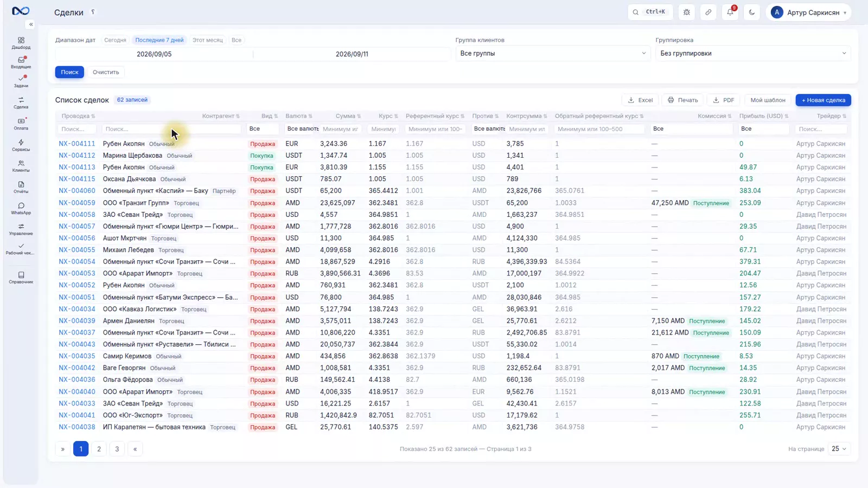Open the Дашборд sidebar icon
Image resolution: width=868 pixels, height=488 pixels.
pyautogui.click(x=21, y=43)
